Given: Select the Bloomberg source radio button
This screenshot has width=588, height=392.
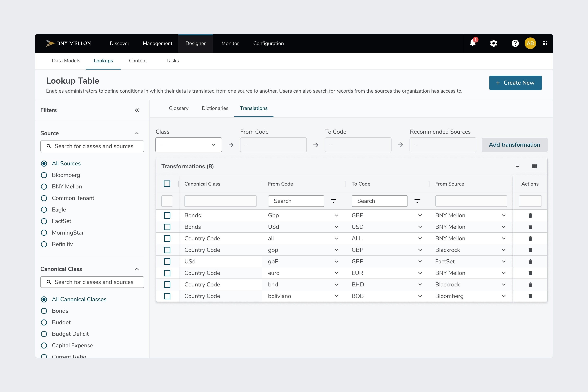Looking at the screenshot, I should click(x=44, y=175).
